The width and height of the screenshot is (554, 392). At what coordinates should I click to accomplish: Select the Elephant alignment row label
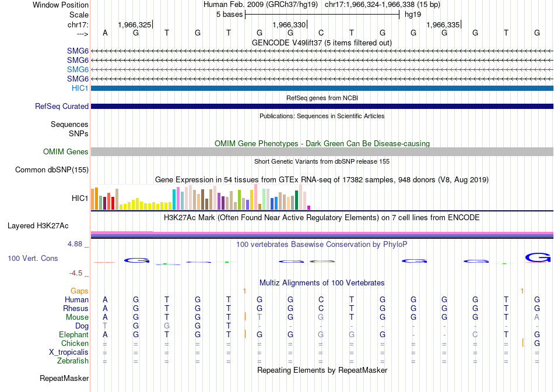(73, 334)
